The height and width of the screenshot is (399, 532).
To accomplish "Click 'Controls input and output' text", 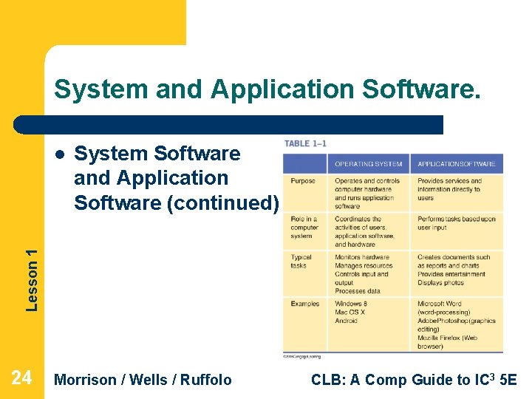I will tap(361, 279).
